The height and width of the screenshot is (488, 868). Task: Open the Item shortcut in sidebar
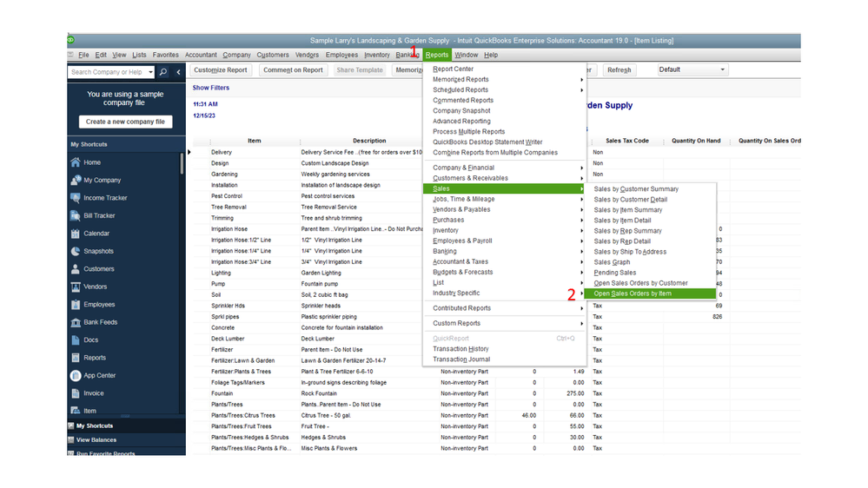(89, 411)
